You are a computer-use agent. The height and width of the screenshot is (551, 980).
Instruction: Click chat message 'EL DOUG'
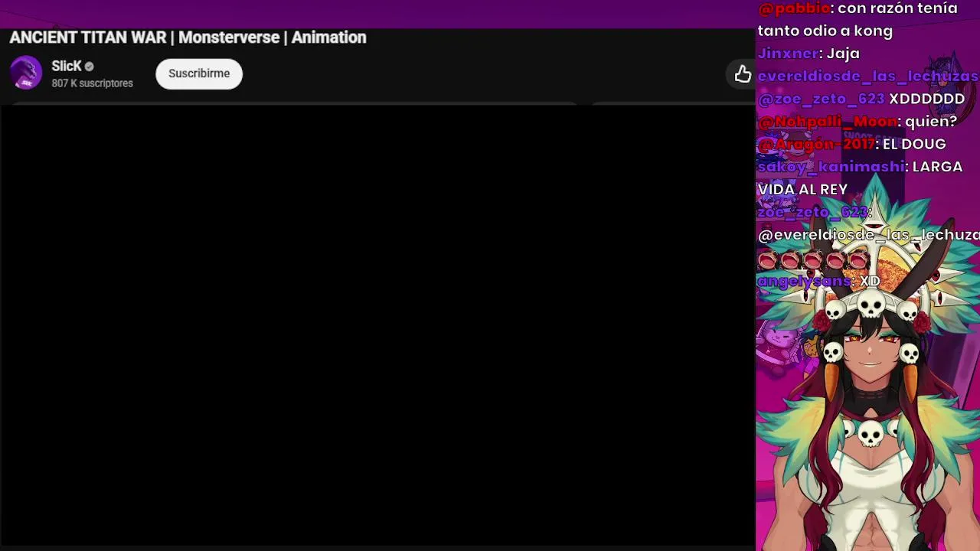coord(914,144)
